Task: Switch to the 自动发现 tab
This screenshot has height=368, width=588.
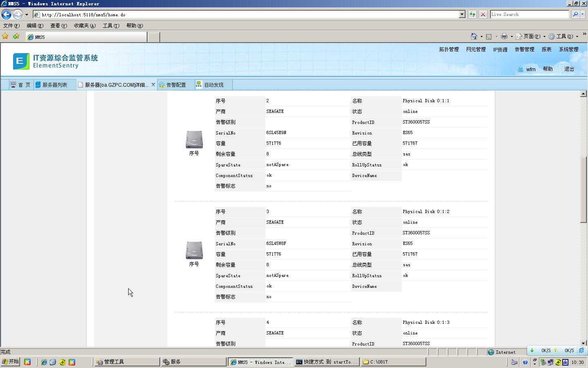Action: click(x=213, y=85)
